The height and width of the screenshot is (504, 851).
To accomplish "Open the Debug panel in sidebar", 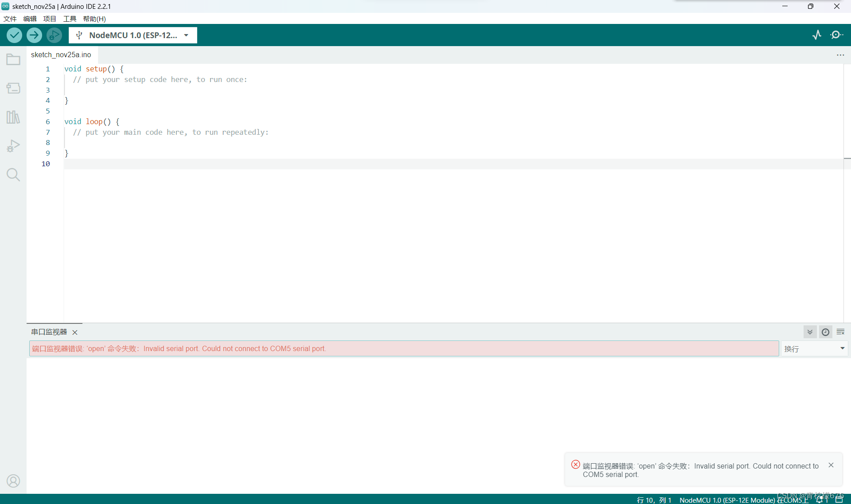I will (13, 146).
